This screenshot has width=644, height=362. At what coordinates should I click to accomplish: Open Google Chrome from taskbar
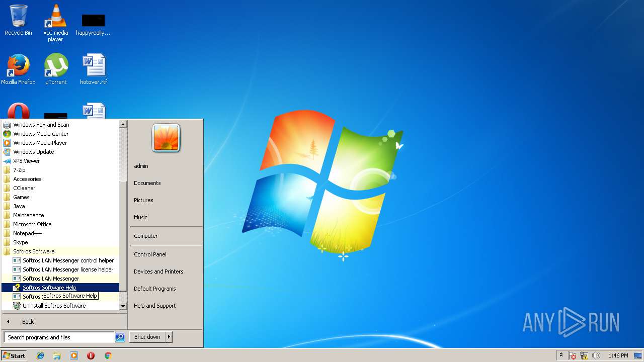[x=108, y=355]
